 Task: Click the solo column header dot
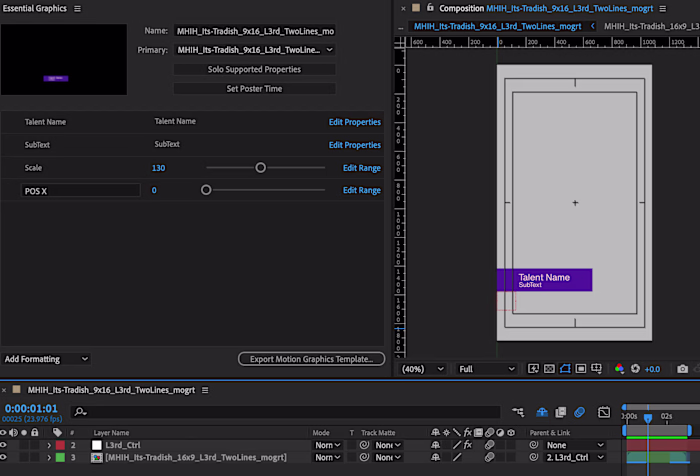(x=24, y=432)
